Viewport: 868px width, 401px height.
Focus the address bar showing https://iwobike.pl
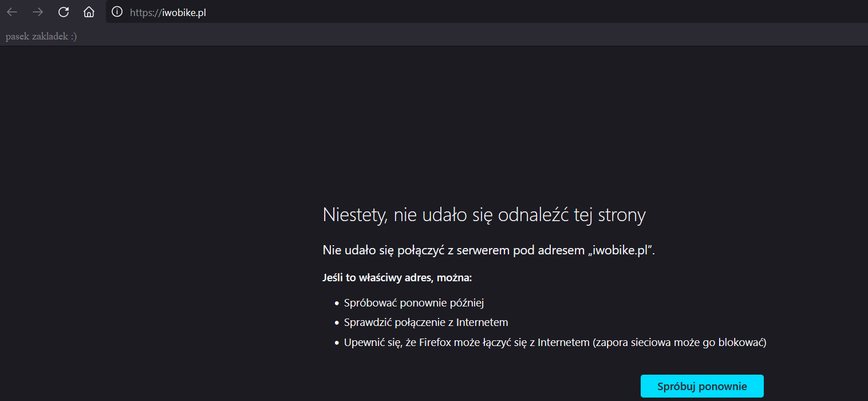coord(487,12)
